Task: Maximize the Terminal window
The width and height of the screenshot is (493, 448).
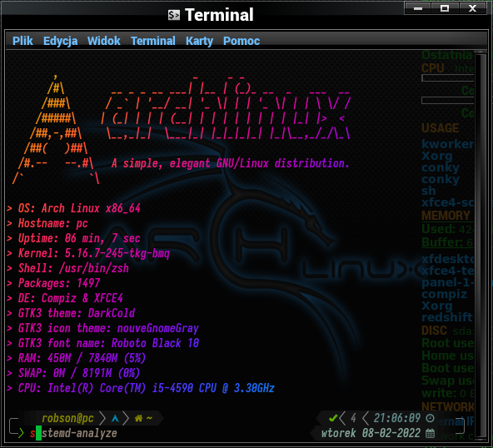Action: [x=445, y=8]
